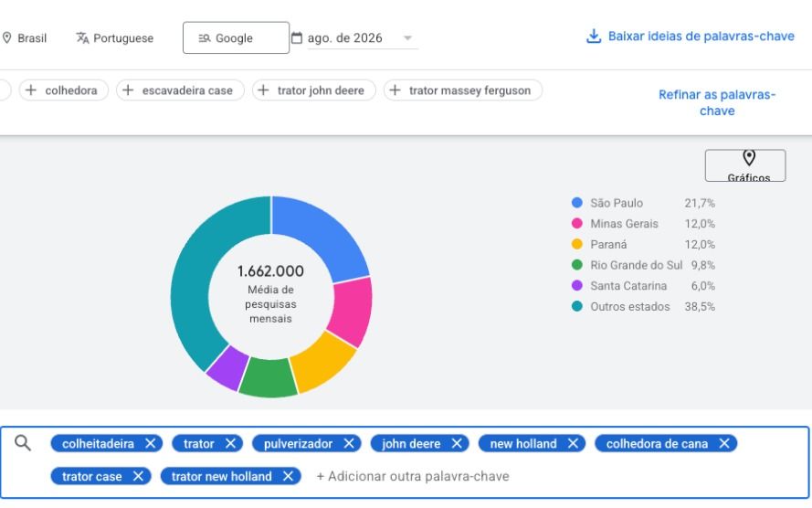Click the translate icon beside Portuguese
Image resolution: width=812 pixels, height=508 pixels.
82,37
